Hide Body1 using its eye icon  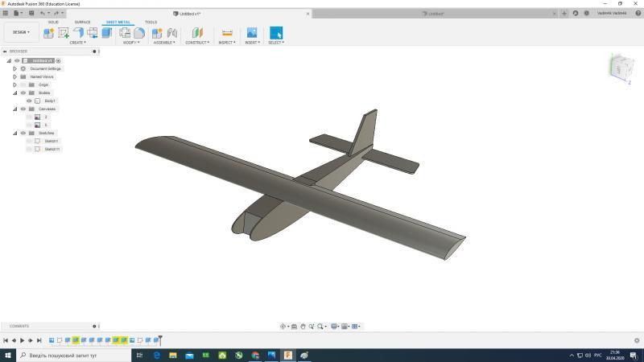click(29, 101)
